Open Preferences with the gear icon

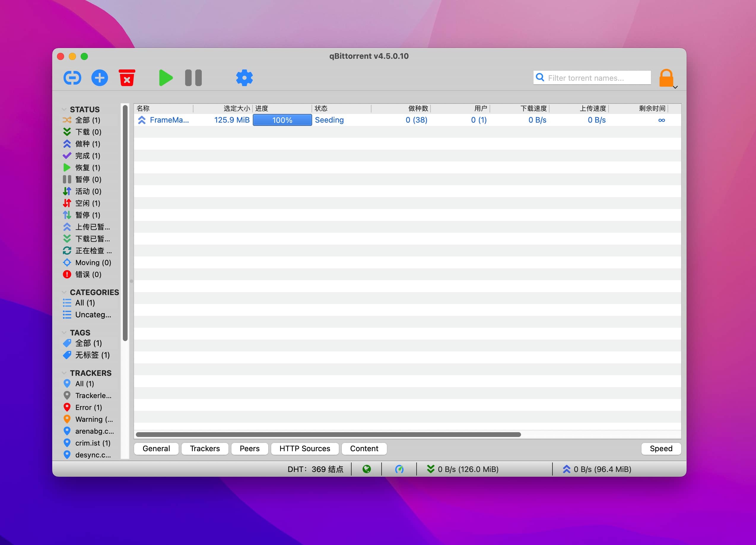point(244,78)
